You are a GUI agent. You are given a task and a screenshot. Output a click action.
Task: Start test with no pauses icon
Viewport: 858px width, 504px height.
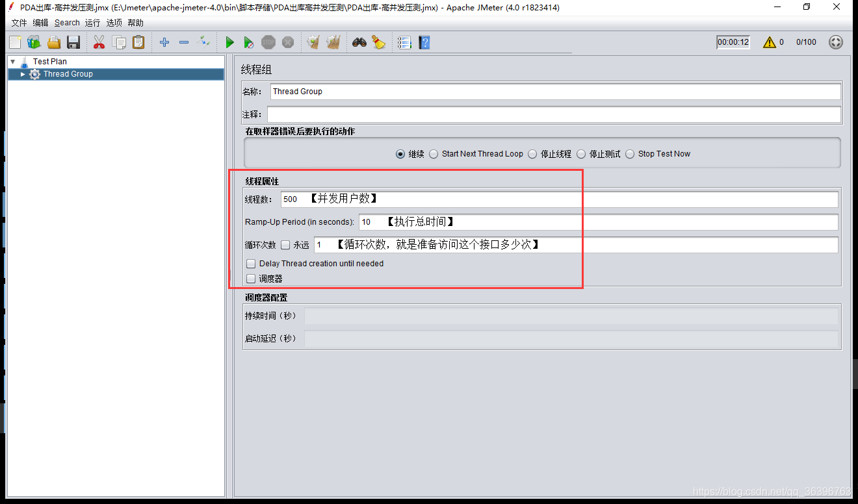pyautogui.click(x=249, y=43)
